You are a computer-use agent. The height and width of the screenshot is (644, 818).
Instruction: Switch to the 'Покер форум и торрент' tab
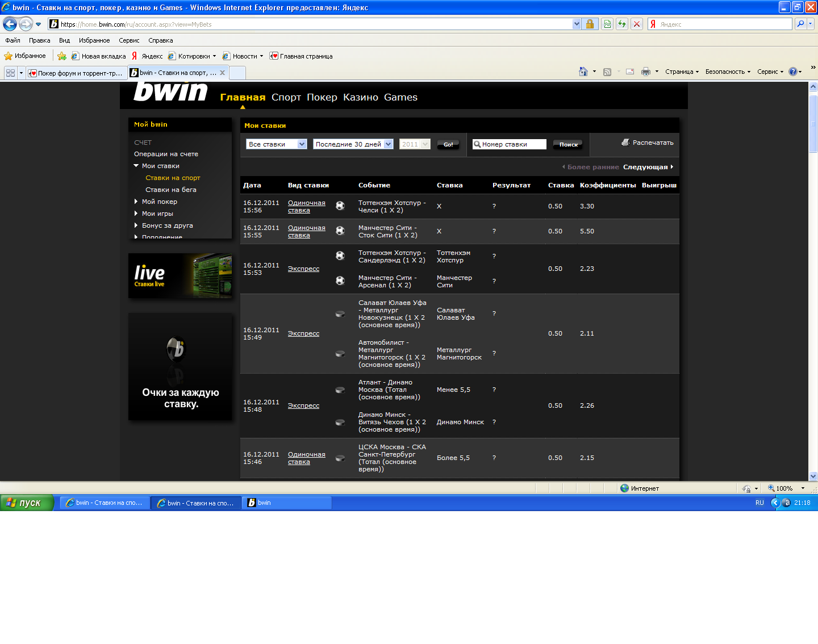tap(76, 73)
